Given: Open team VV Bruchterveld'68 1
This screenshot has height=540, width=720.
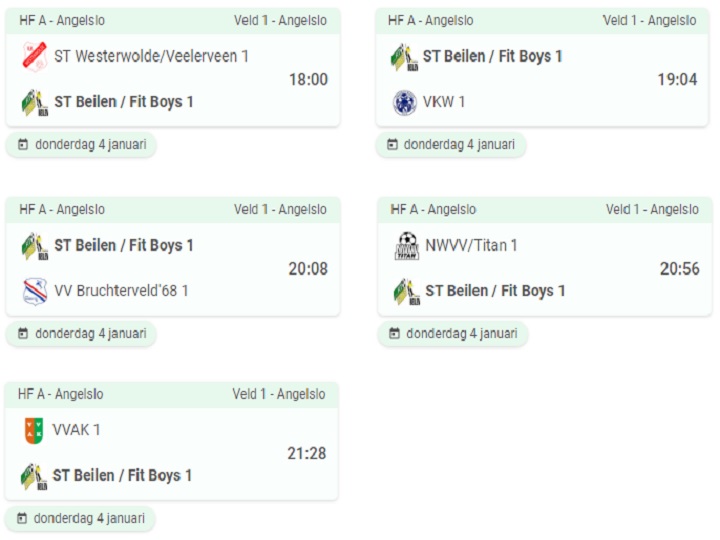Looking at the screenshot, I should [x=121, y=291].
